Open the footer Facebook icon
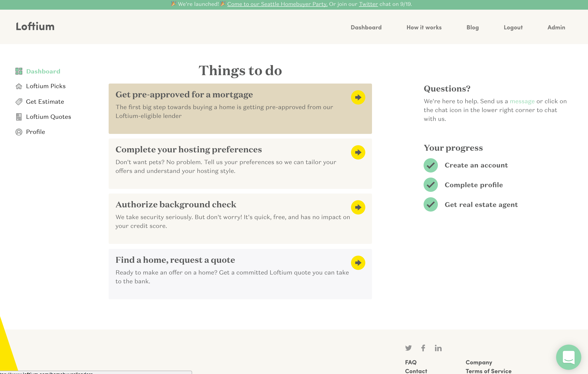Screen dimensions: 588x374 [423, 348]
